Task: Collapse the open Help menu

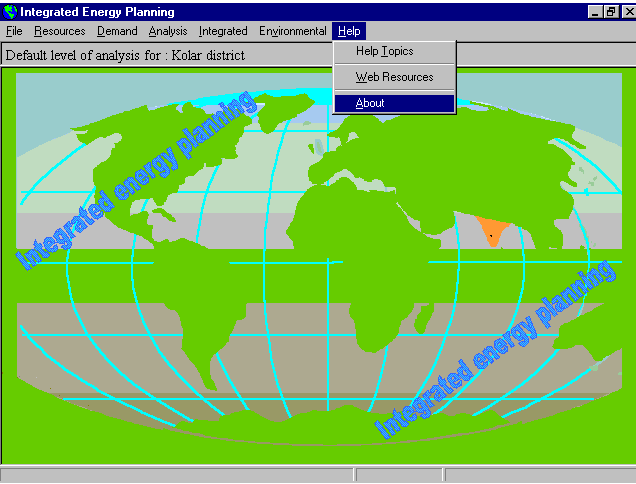Action: 348,31
